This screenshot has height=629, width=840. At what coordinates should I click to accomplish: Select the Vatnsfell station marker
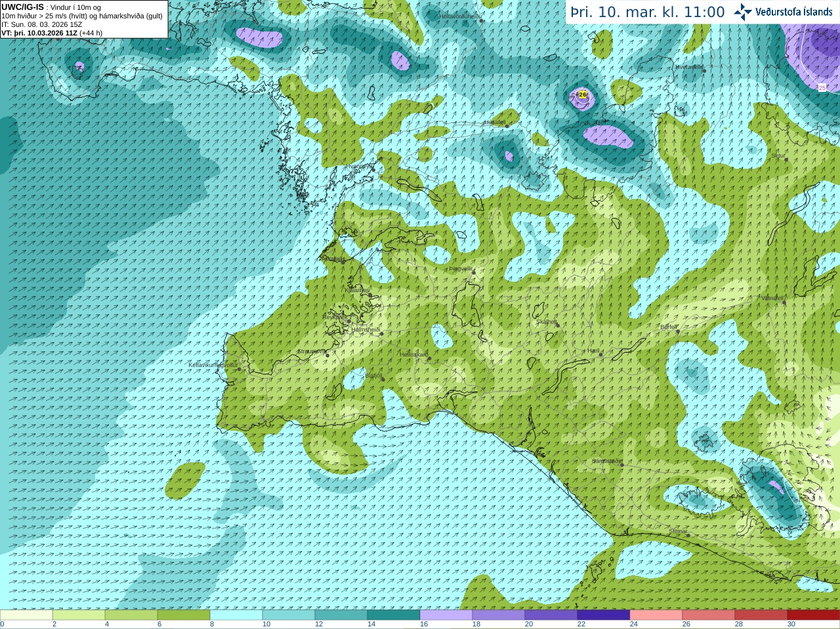pyautogui.click(x=784, y=301)
